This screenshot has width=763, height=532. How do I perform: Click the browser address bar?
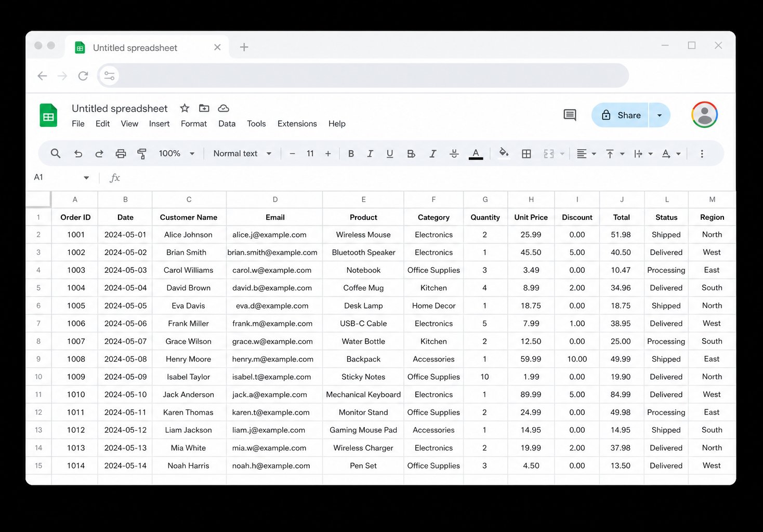363,76
